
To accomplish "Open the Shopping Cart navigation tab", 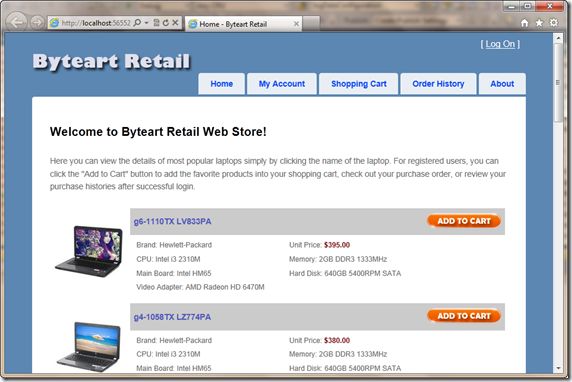I will (359, 84).
